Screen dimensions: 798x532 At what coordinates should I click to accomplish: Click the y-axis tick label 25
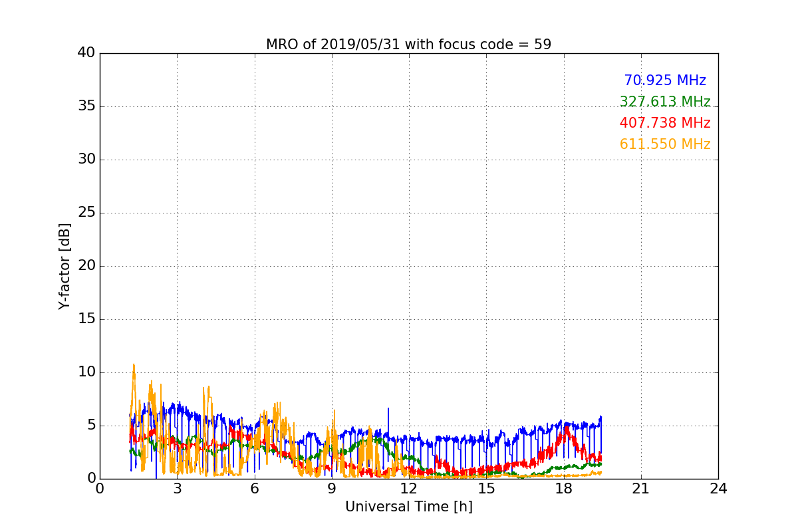click(x=86, y=213)
